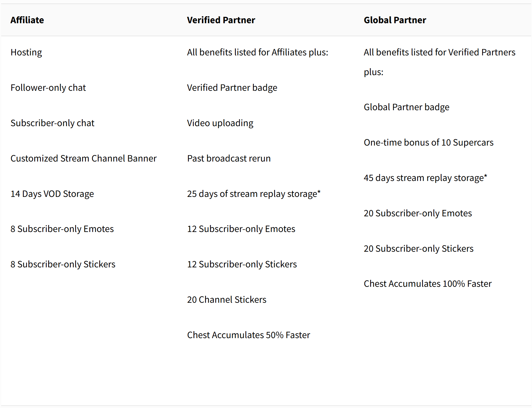
Task: Click the Verified Partner column header
Action: pos(221,20)
